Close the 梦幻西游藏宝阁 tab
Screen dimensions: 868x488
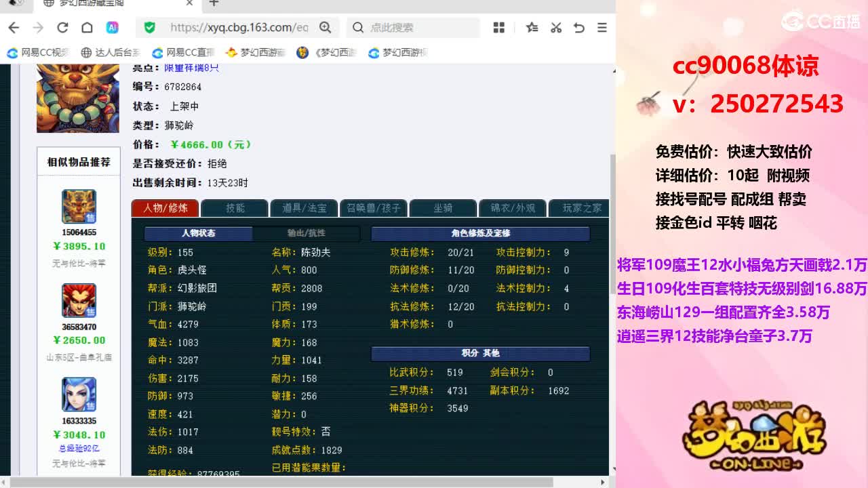[189, 3]
